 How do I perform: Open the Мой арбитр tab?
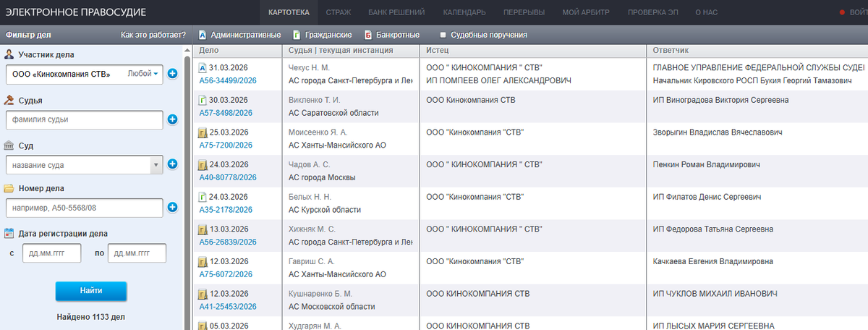(x=587, y=12)
